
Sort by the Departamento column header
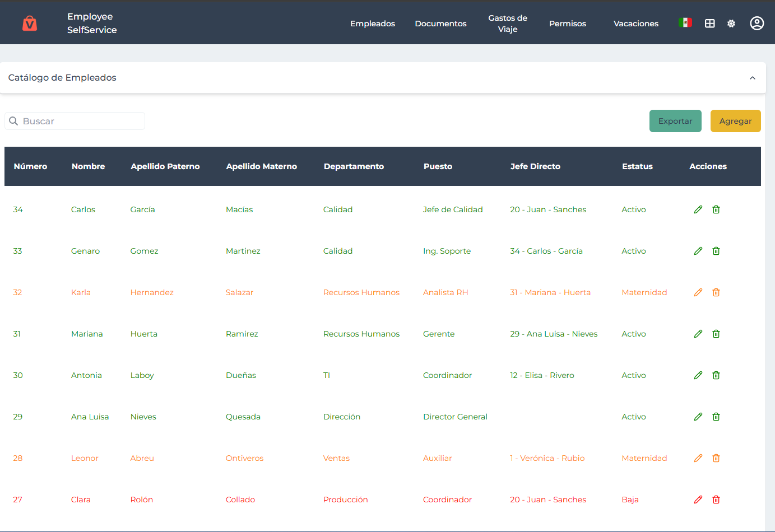tap(354, 166)
